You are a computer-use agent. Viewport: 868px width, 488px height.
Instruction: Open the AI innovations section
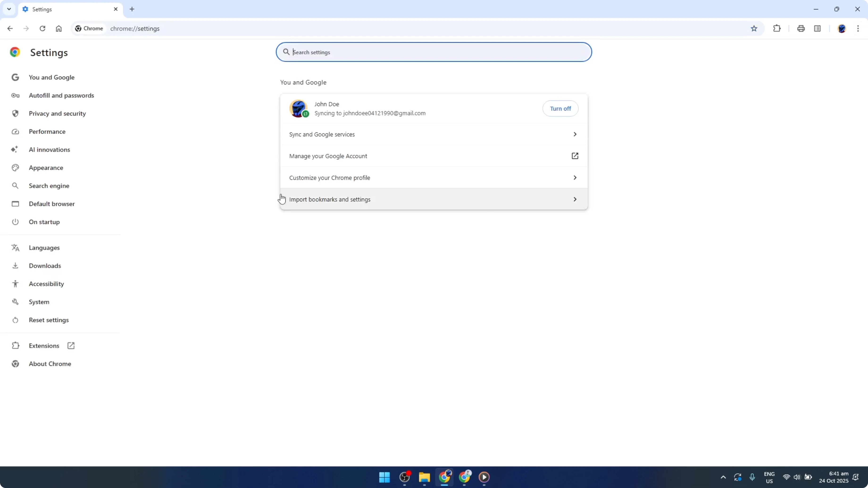(x=49, y=149)
